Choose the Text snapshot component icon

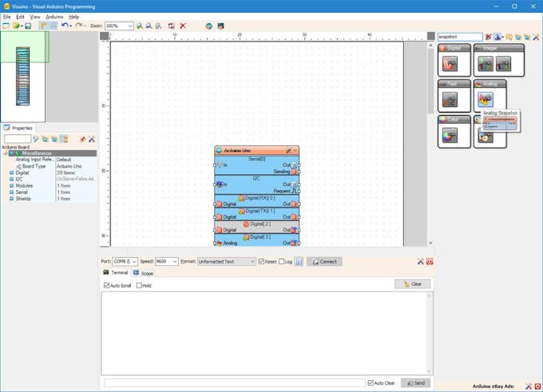click(450, 100)
